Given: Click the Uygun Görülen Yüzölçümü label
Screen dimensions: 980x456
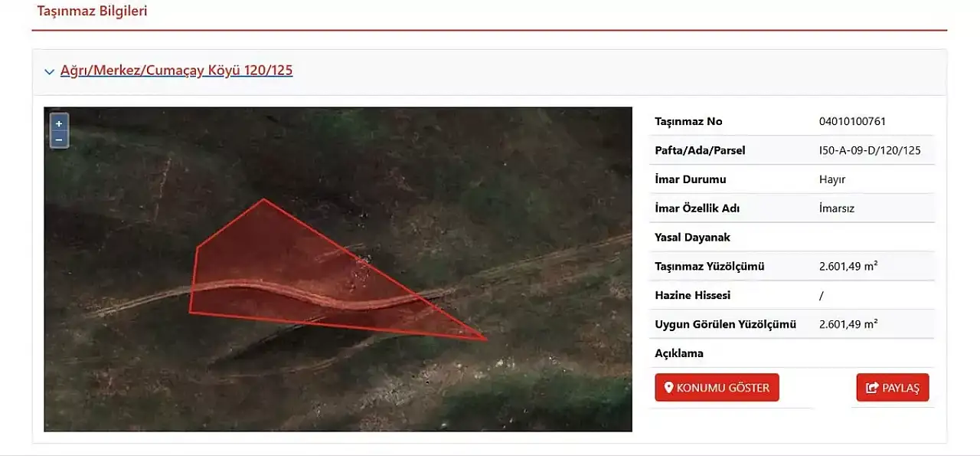Looking at the screenshot, I should pos(725,324).
